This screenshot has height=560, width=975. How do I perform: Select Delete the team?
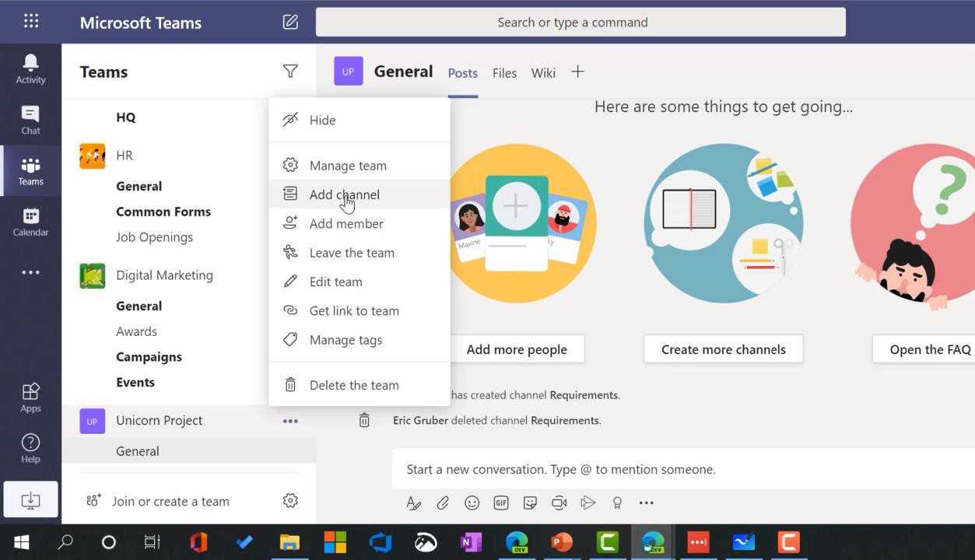359,385
